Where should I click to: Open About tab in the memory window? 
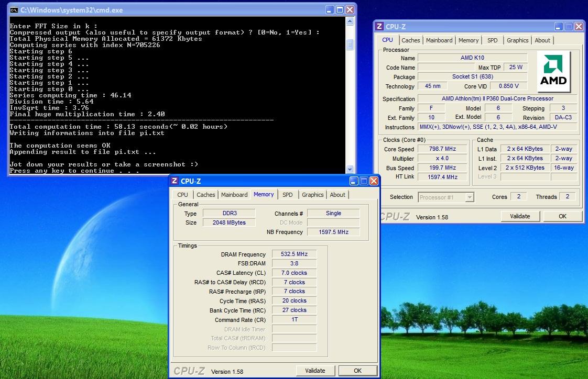pos(337,195)
